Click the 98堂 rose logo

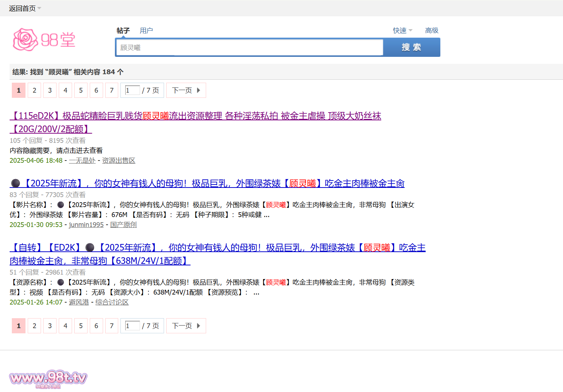[44, 39]
